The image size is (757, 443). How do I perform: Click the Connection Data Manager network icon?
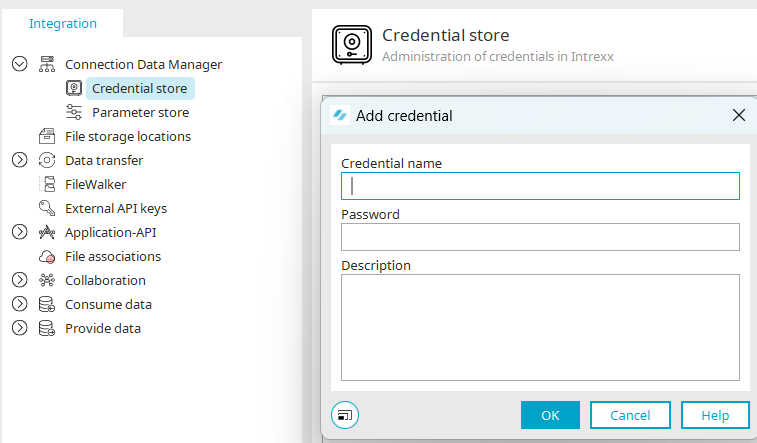[47, 64]
